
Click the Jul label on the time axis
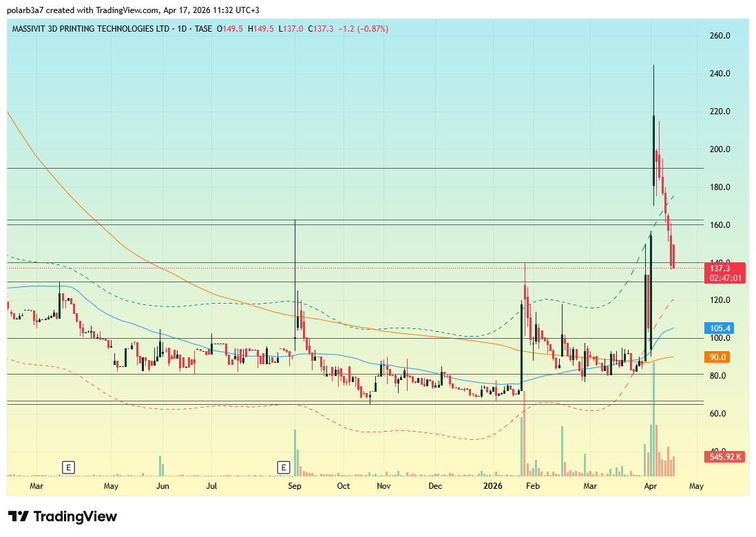pyautogui.click(x=211, y=486)
